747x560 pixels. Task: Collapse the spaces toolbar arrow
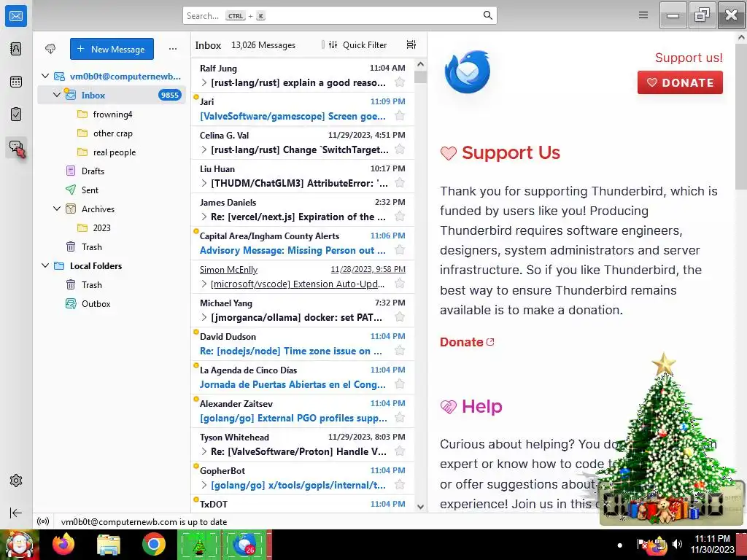(x=16, y=513)
